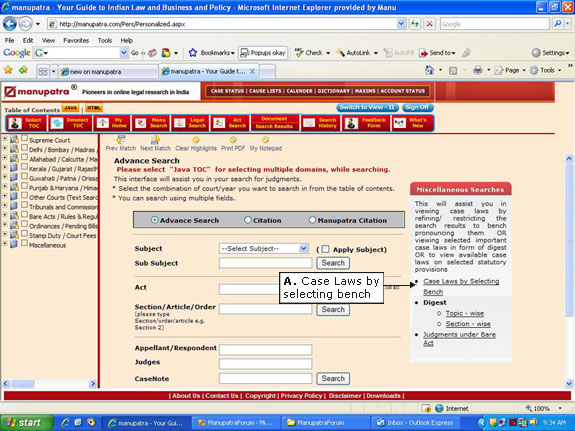Open Act Search tool
Image resolution: width=575 pixels, height=431 pixels.
point(230,123)
